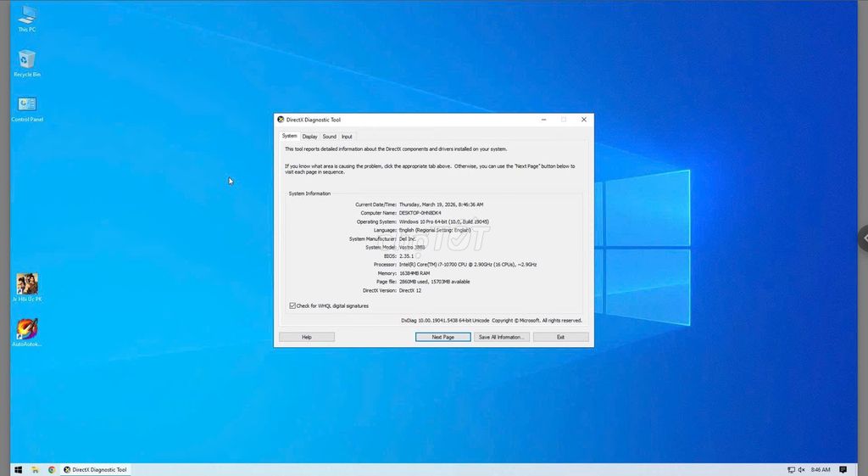Click the Next Page button
This screenshot has width=868, height=476.
[442, 337]
